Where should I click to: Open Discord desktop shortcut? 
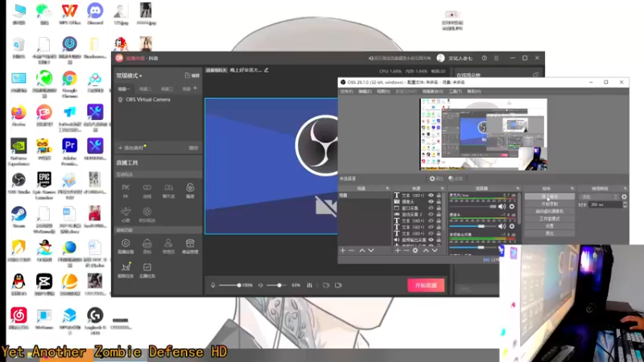95,14
